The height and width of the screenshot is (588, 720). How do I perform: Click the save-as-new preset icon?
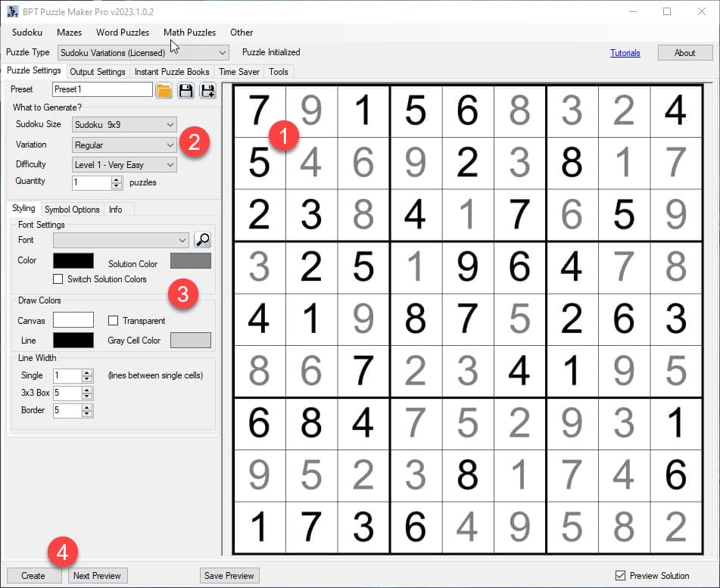[x=207, y=90]
